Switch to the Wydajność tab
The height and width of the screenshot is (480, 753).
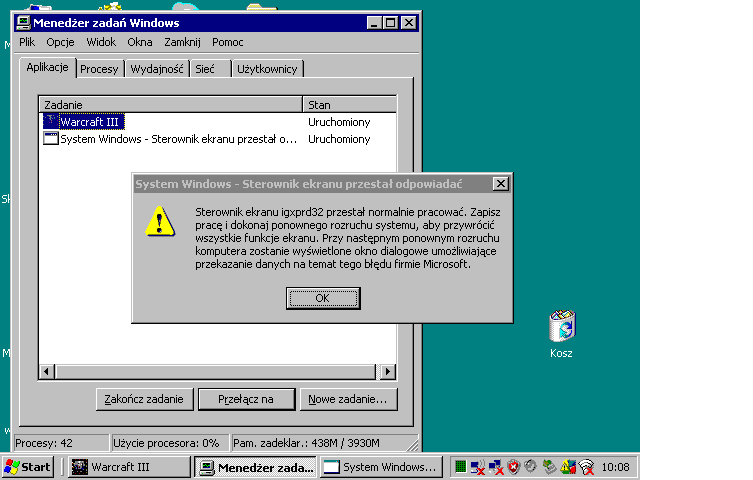(157, 69)
